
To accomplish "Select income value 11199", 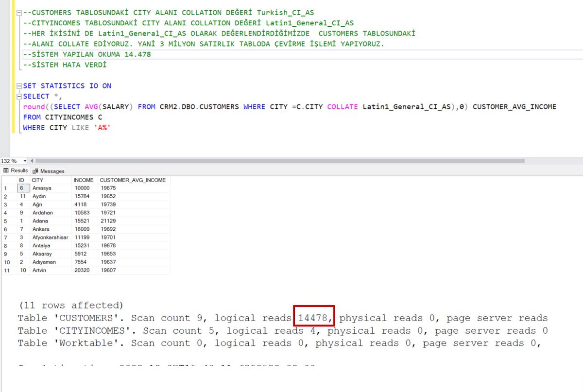I will [85, 238].
